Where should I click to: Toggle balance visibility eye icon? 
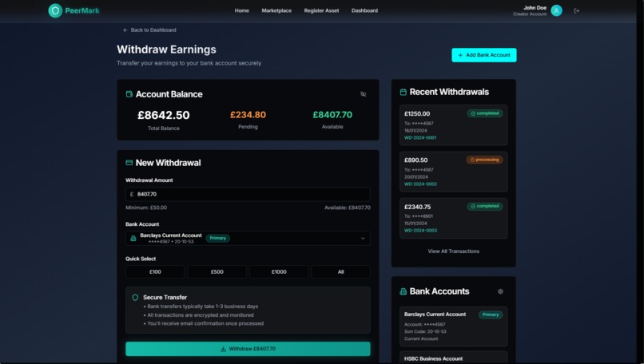point(363,94)
